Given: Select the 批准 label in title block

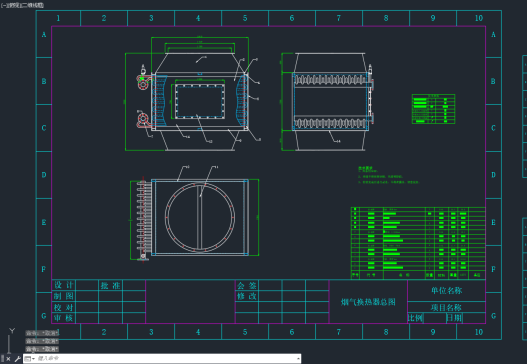Looking at the screenshot, I should pyautogui.click(x=110, y=285).
